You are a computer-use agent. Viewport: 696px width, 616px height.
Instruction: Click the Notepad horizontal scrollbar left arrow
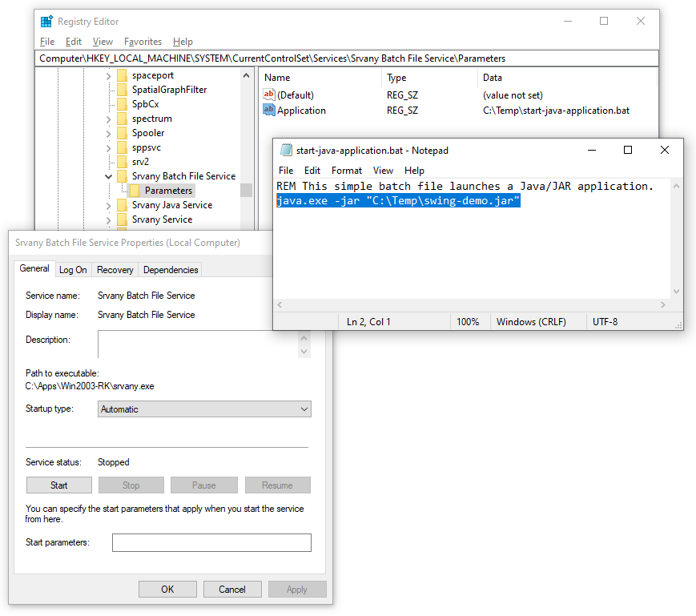(280, 305)
